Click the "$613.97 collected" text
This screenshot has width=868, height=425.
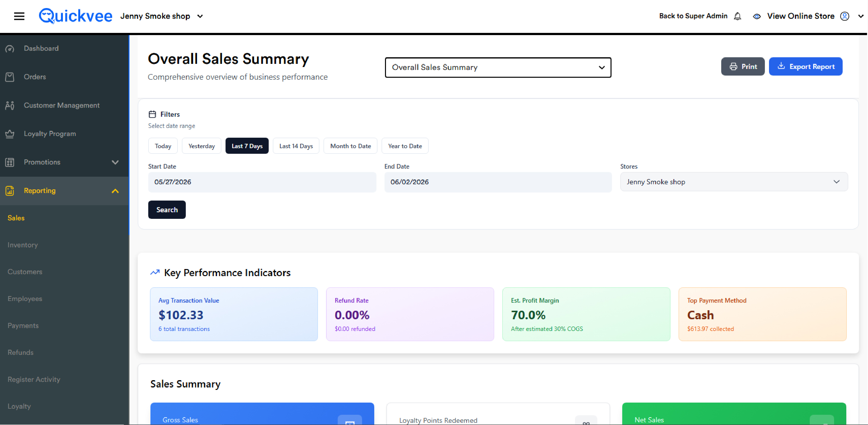[x=710, y=329]
